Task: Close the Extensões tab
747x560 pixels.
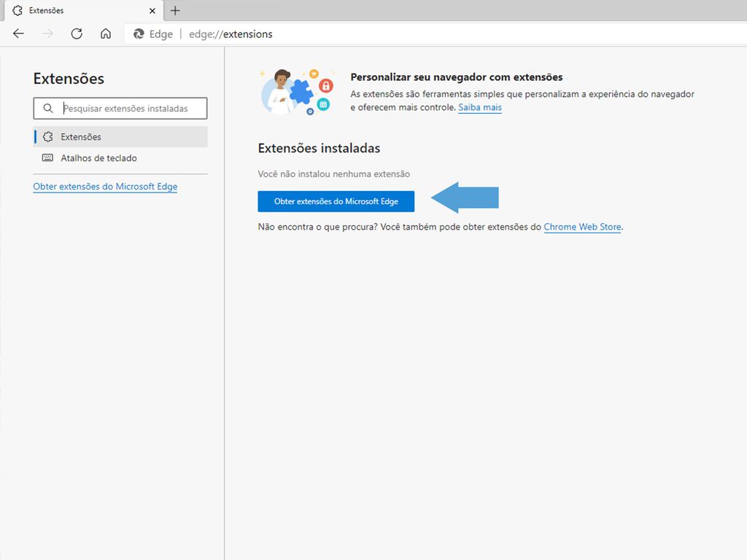Action: pos(152,10)
